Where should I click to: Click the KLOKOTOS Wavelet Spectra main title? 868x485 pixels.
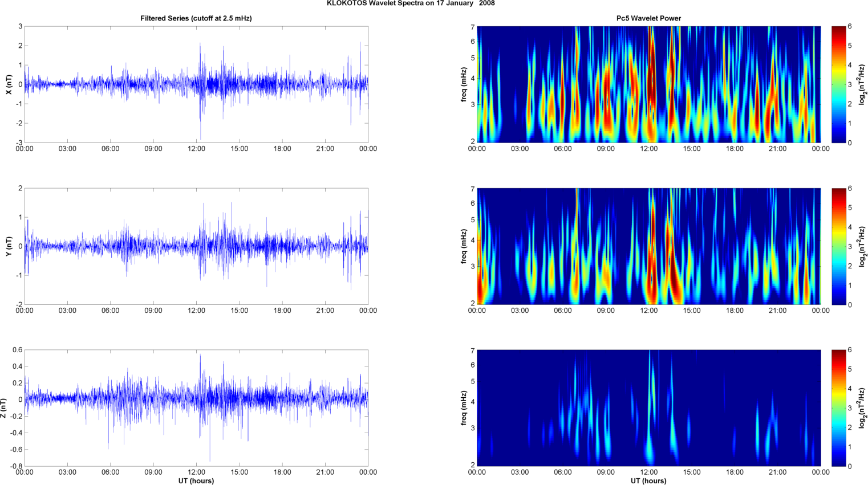coord(411,3)
